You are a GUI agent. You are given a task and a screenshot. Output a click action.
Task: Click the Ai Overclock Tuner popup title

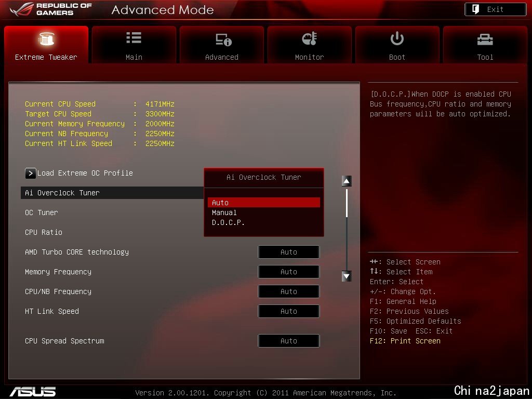[263, 177]
